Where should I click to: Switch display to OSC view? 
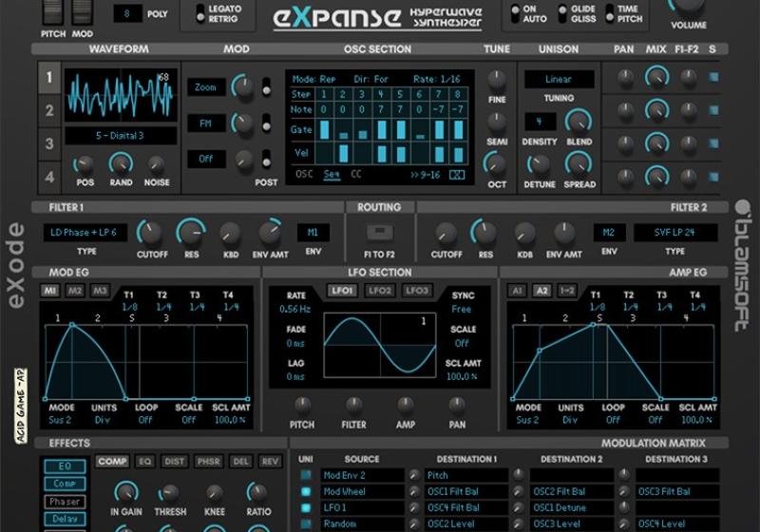tap(304, 175)
